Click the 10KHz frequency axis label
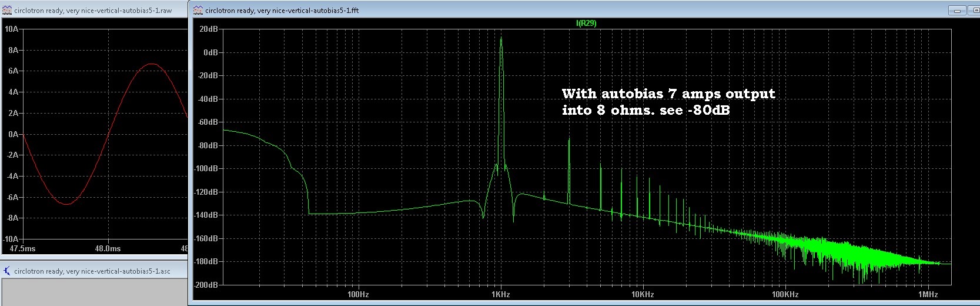The height and width of the screenshot is (306, 980). 643,294
